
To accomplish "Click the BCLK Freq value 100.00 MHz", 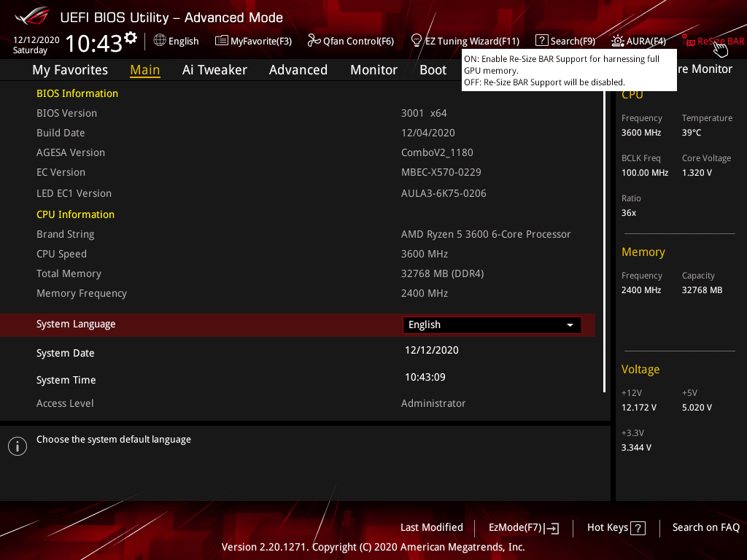I will [645, 173].
